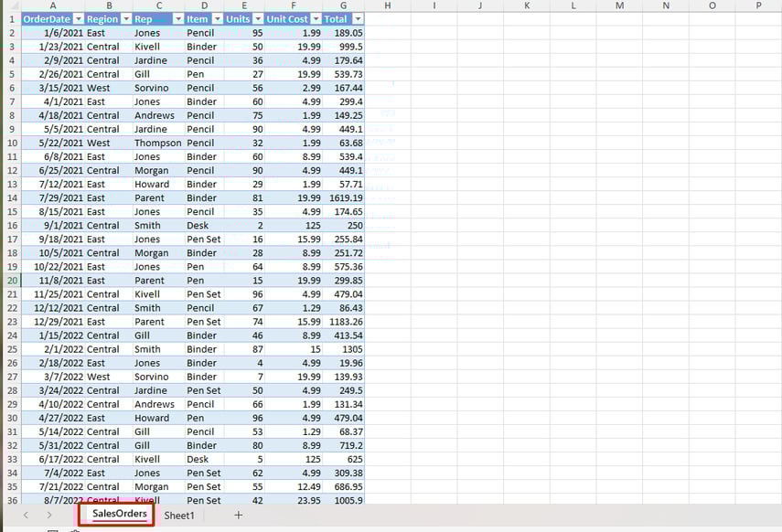
Task: Select column K header
Action: pyautogui.click(x=527, y=5)
